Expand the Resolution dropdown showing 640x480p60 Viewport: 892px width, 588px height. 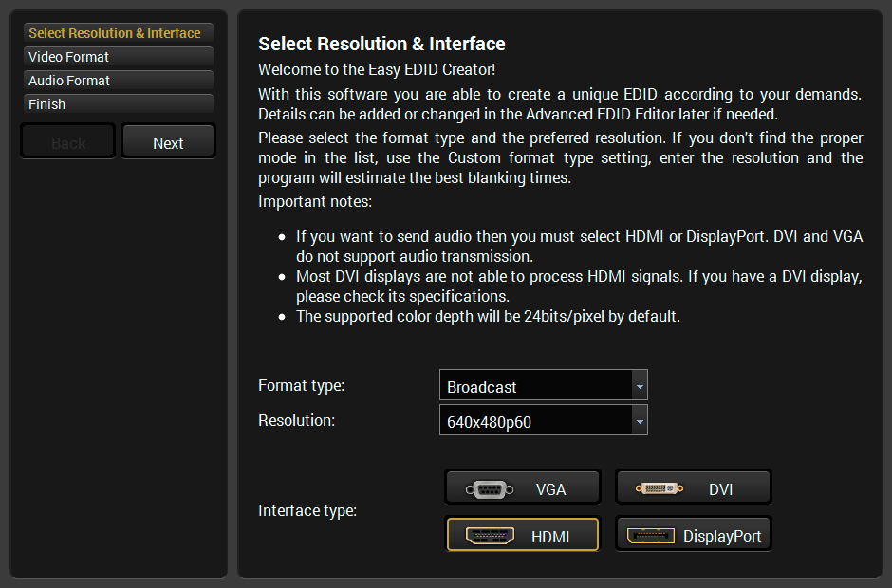pos(535,421)
